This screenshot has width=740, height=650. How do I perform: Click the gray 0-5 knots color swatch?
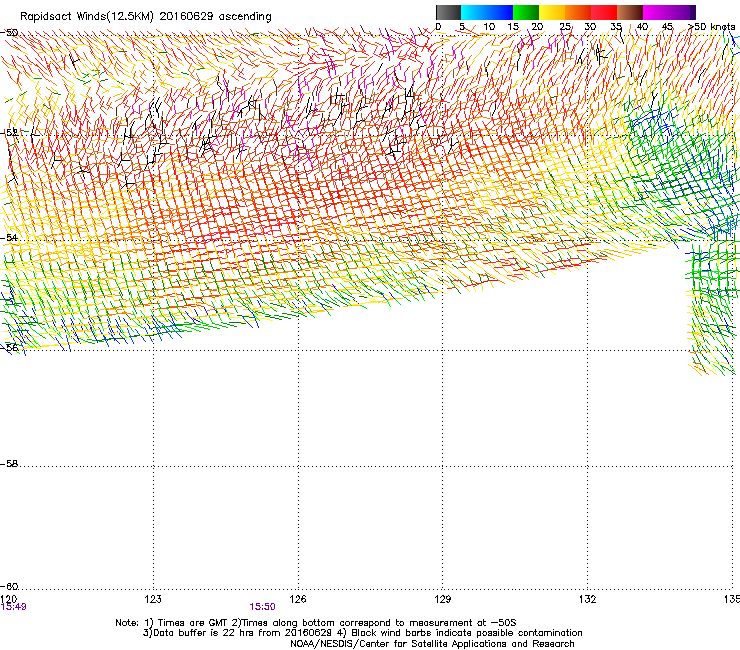pos(448,12)
